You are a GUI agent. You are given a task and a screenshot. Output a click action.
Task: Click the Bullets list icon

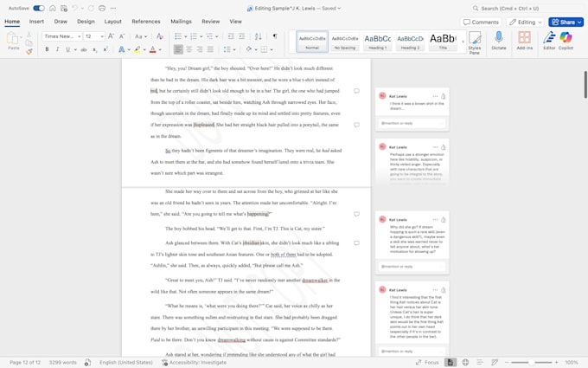click(178, 36)
